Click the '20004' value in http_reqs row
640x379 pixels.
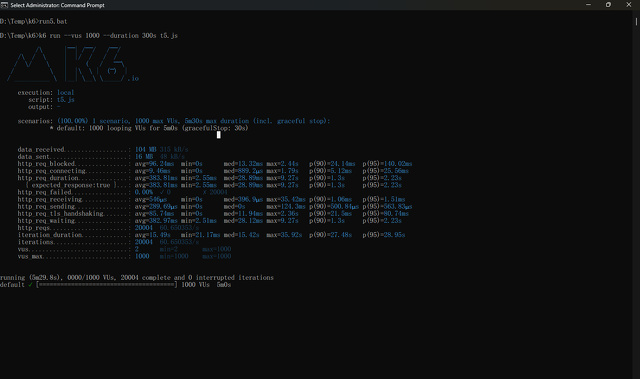click(x=144, y=228)
